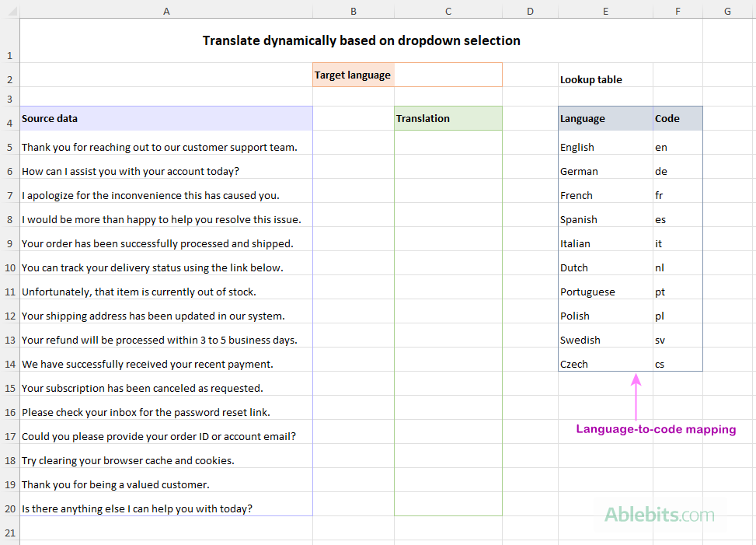This screenshot has height=545, width=756.
Task: Select the 'Translation' header cell
Action: tap(448, 119)
